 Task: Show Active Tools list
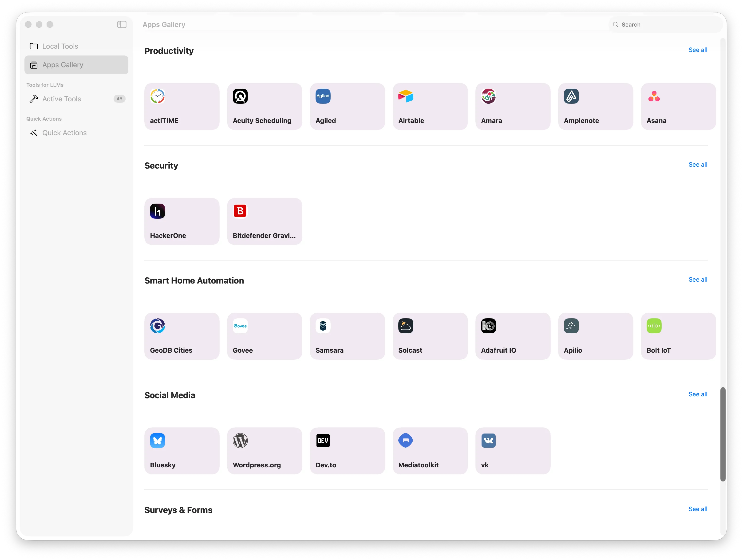click(x=61, y=99)
